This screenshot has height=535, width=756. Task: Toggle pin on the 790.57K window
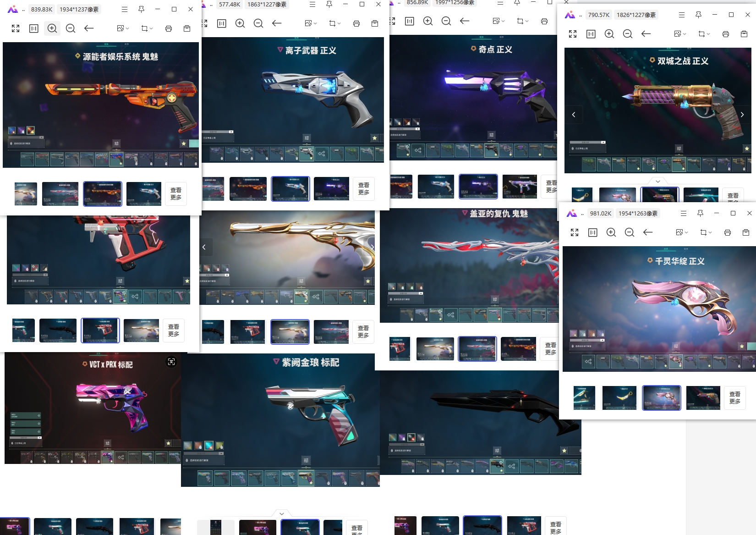[x=698, y=15]
